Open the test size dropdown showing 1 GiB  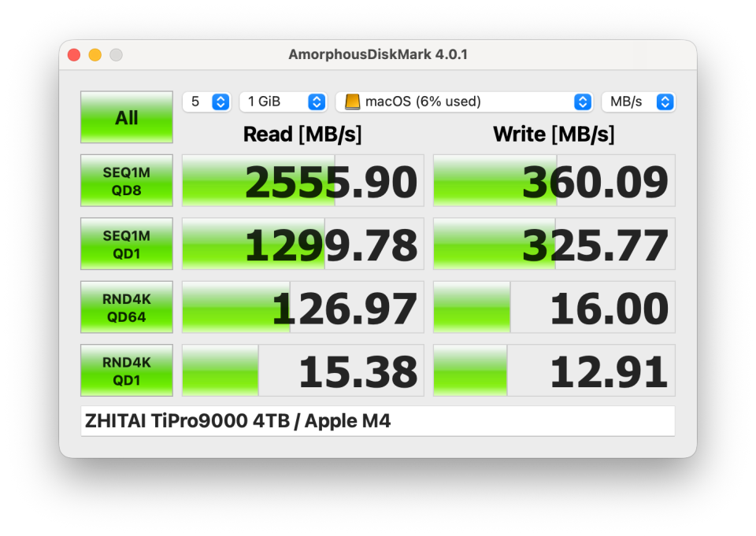[283, 102]
